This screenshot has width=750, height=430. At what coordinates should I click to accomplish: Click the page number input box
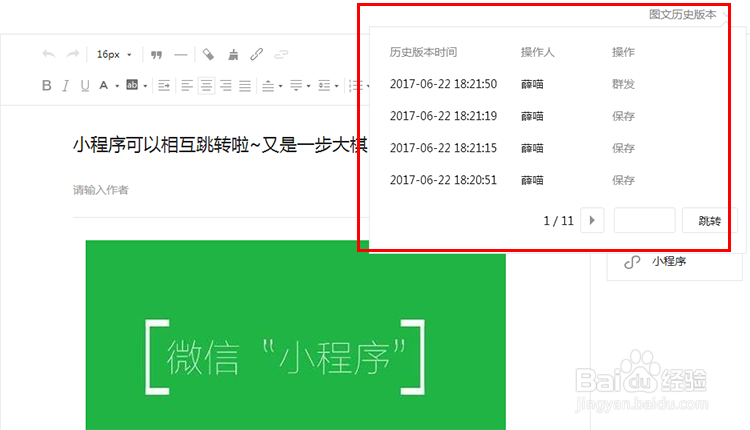pos(644,220)
